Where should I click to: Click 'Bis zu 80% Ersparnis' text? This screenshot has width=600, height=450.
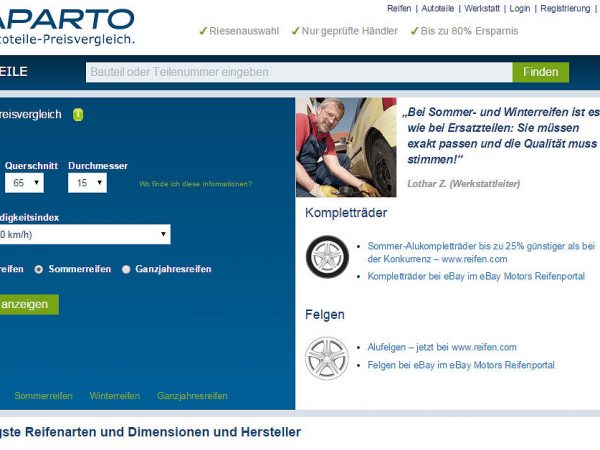tap(465, 31)
